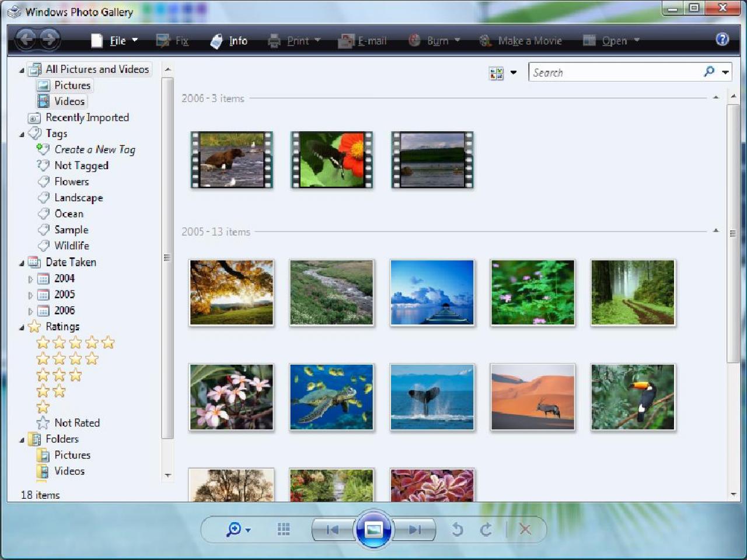Open the view options dropdown arrow
This screenshot has width=747, height=560.
click(x=514, y=73)
